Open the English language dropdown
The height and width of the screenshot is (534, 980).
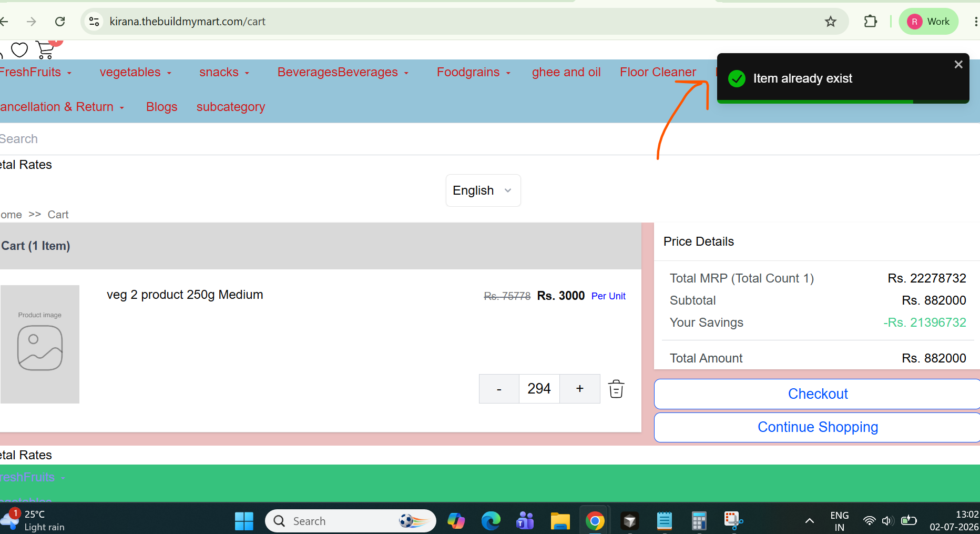coord(483,190)
